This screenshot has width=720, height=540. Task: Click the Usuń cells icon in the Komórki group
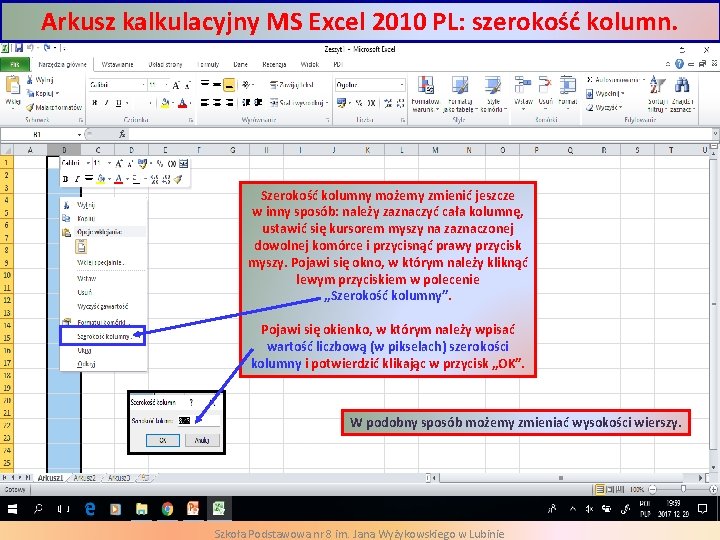coord(545,85)
